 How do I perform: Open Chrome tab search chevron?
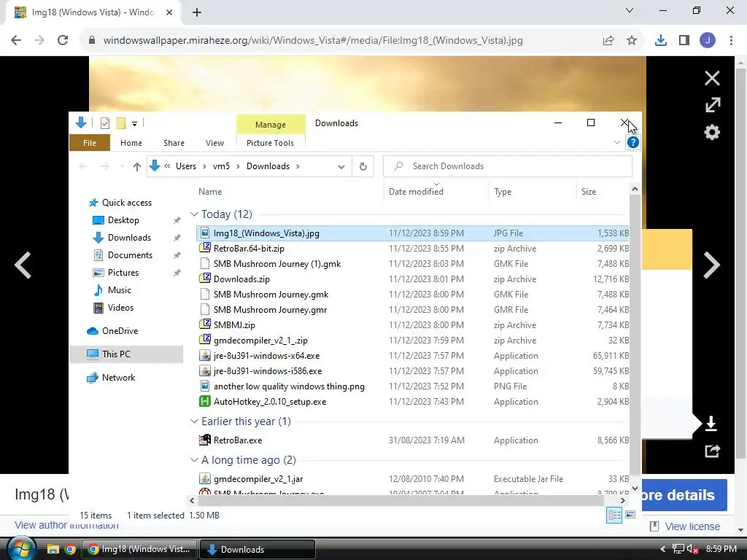(x=630, y=10)
